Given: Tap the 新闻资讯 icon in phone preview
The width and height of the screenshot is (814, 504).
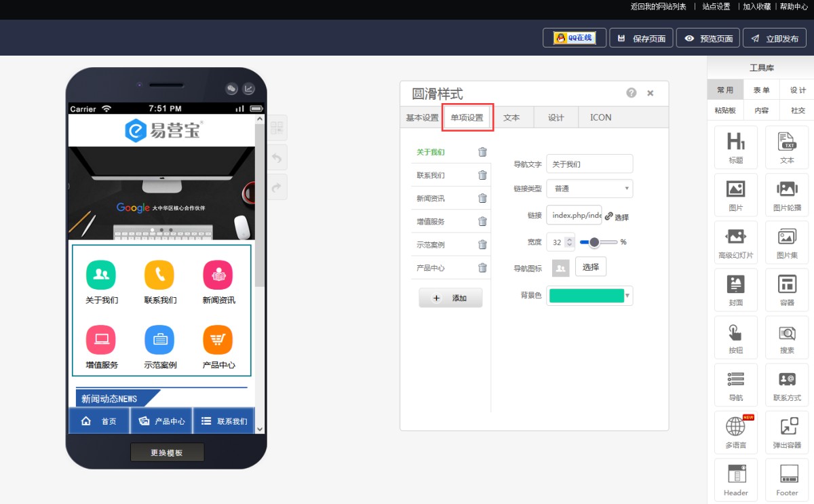Looking at the screenshot, I should point(218,274).
